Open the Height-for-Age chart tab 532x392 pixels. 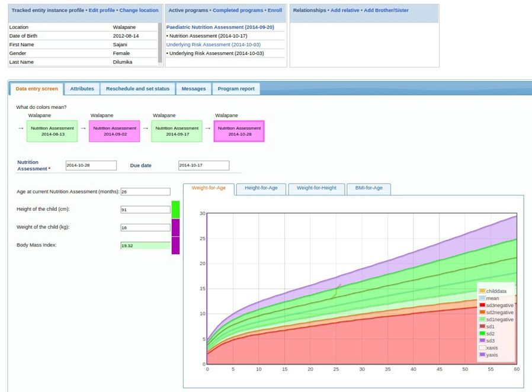261,188
